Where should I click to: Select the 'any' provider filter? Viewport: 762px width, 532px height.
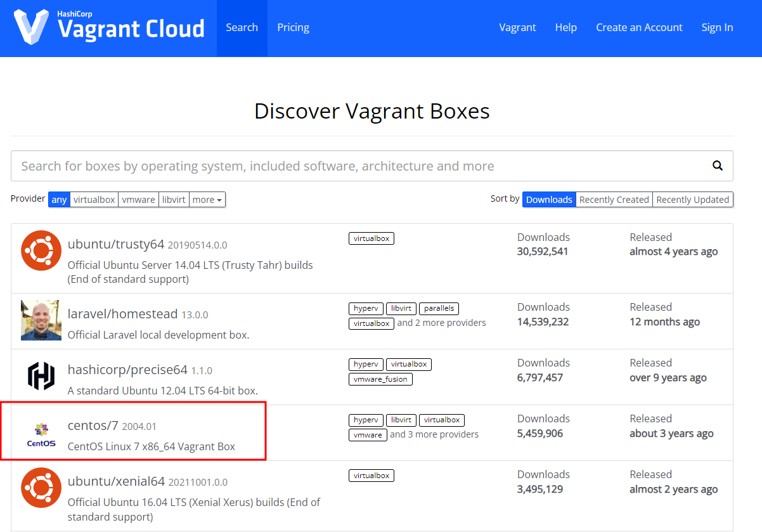point(59,199)
